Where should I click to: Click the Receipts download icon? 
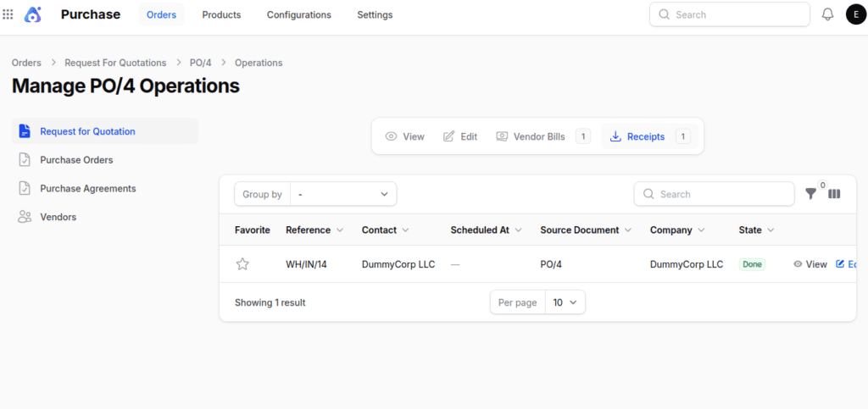click(x=615, y=136)
